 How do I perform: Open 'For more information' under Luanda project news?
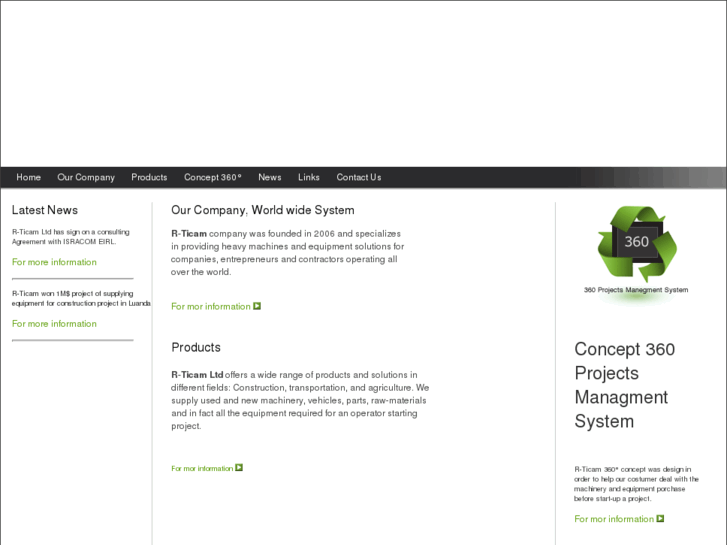click(54, 324)
